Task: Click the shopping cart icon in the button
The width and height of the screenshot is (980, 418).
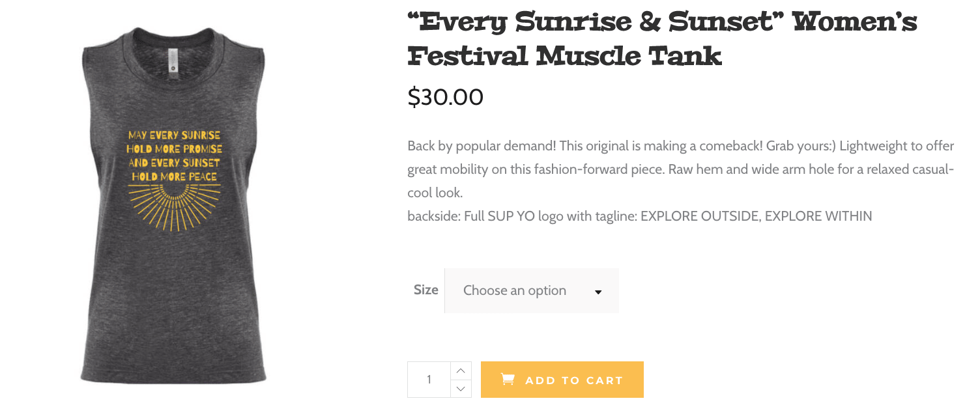Action: click(508, 379)
